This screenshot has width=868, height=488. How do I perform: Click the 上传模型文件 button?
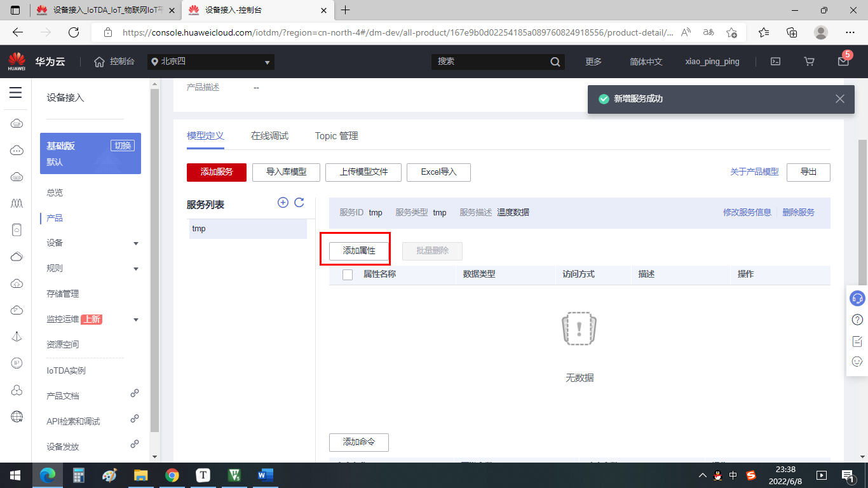pyautogui.click(x=363, y=172)
